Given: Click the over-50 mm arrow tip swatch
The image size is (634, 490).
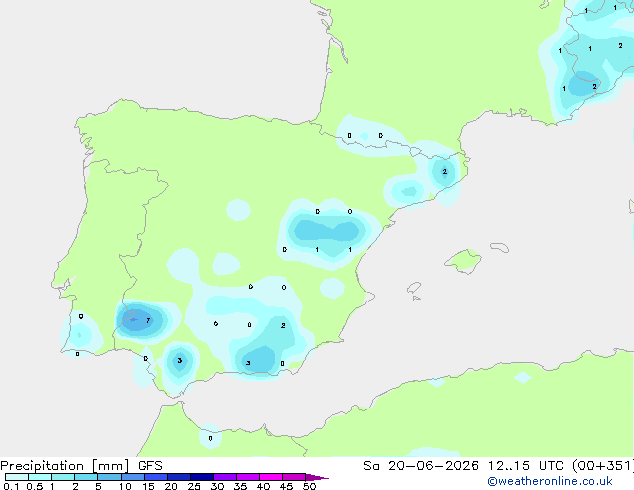Looking at the screenshot, I should click(x=317, y=477).
